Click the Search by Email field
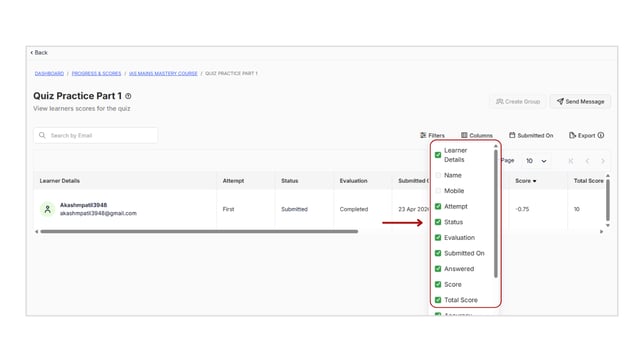This screenshot has height=362, width=644. [x=96, y=135]
